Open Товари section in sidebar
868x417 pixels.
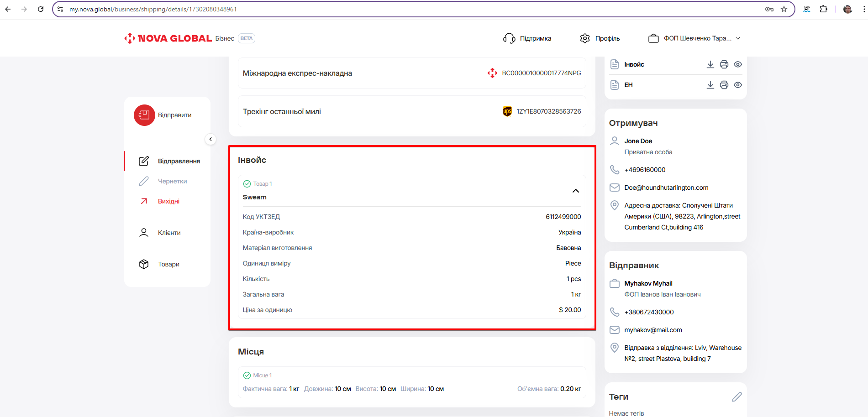(168, 264)
